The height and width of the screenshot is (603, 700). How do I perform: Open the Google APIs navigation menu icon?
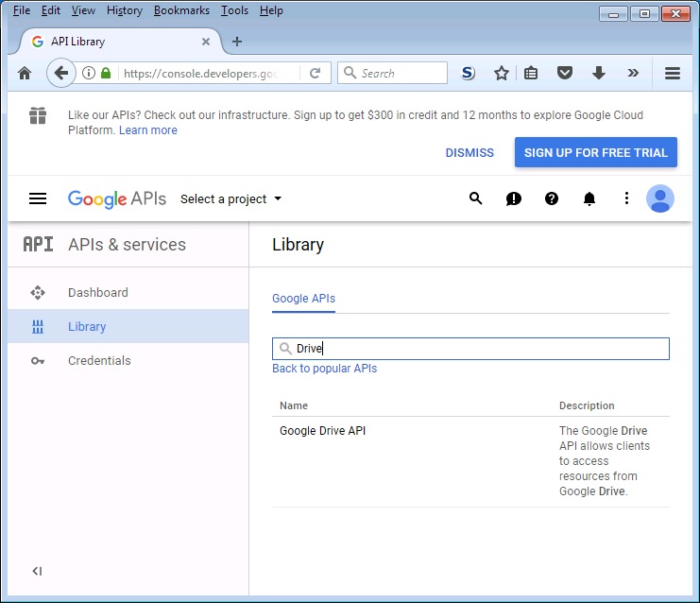click(x=38, y=198)
